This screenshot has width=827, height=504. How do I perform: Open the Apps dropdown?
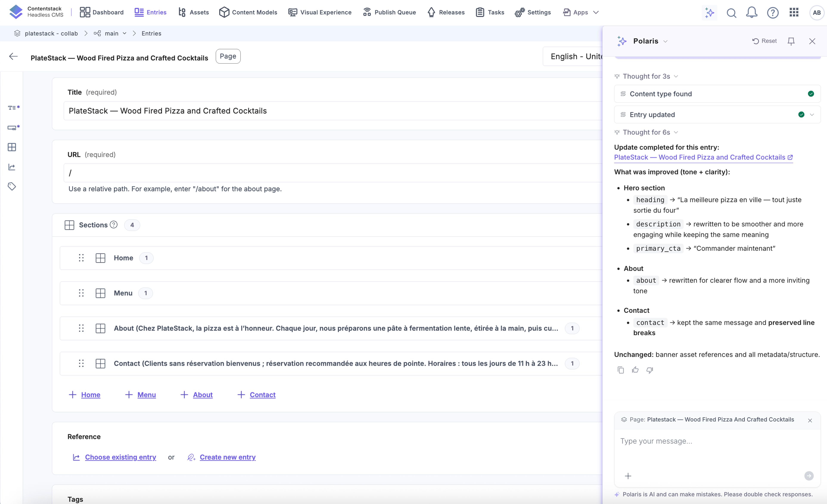coord(581,12)
